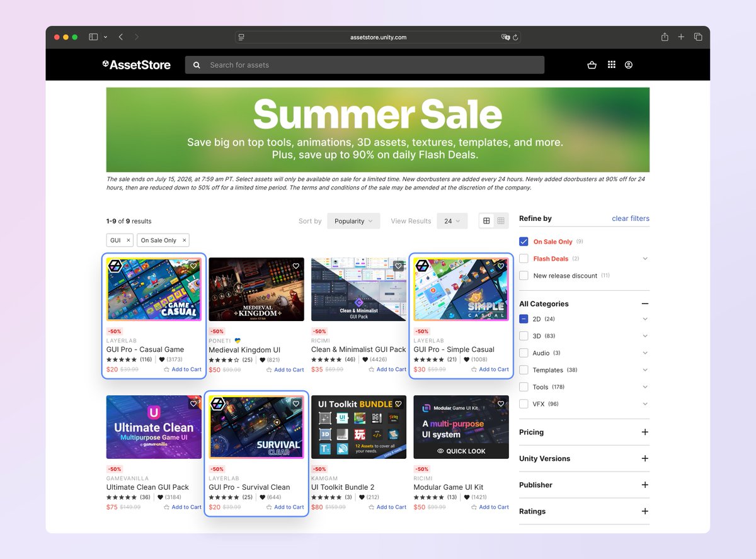This screenshot has width=756, height=559.
Task: Switch to large grid view icon
Action: 486,221
